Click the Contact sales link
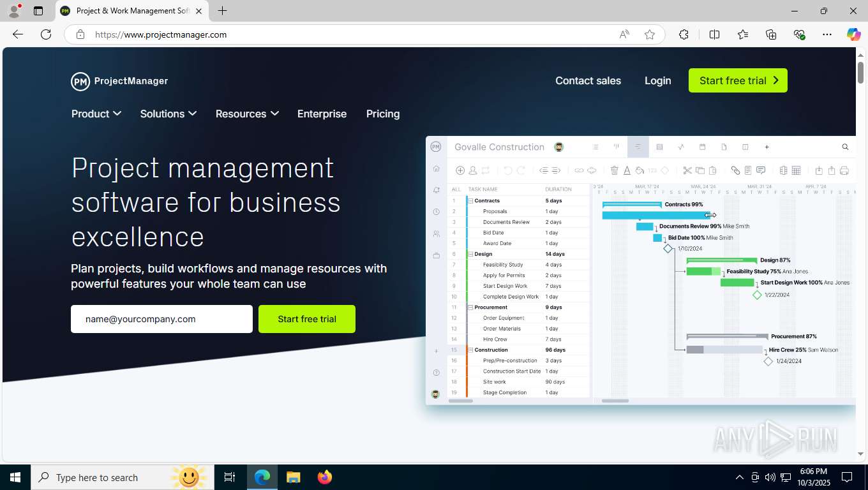 coord(588,80)
